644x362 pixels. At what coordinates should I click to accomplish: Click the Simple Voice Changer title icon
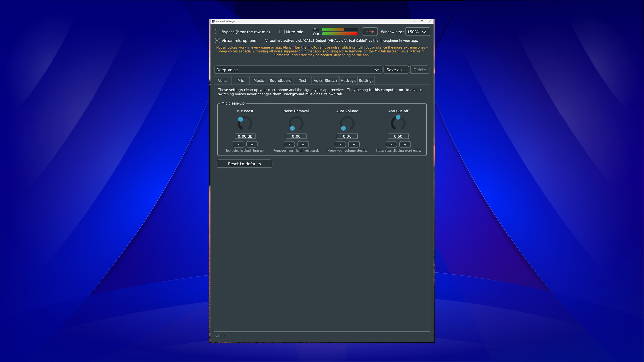point(213,21)
